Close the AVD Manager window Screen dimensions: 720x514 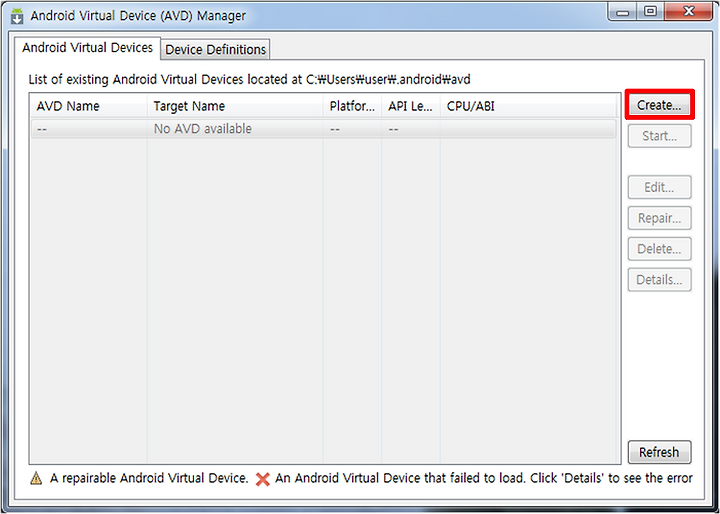click(687, 12)
